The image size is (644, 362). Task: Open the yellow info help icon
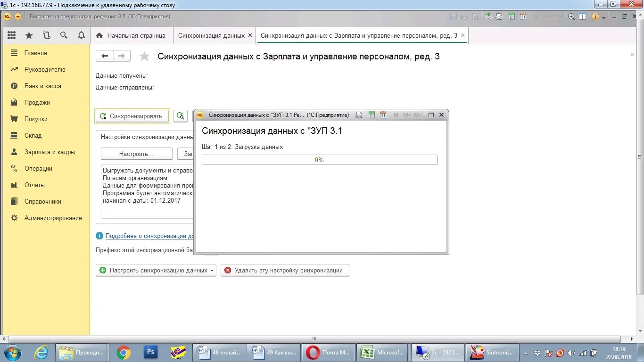[x=595, y=16]
